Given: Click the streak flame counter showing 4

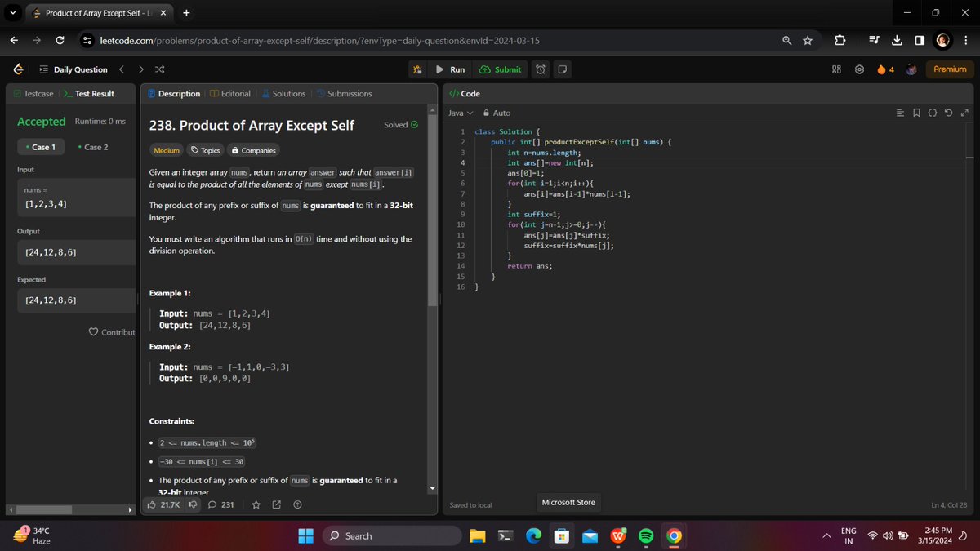Looking at the screenshot, I should (886, 69).
